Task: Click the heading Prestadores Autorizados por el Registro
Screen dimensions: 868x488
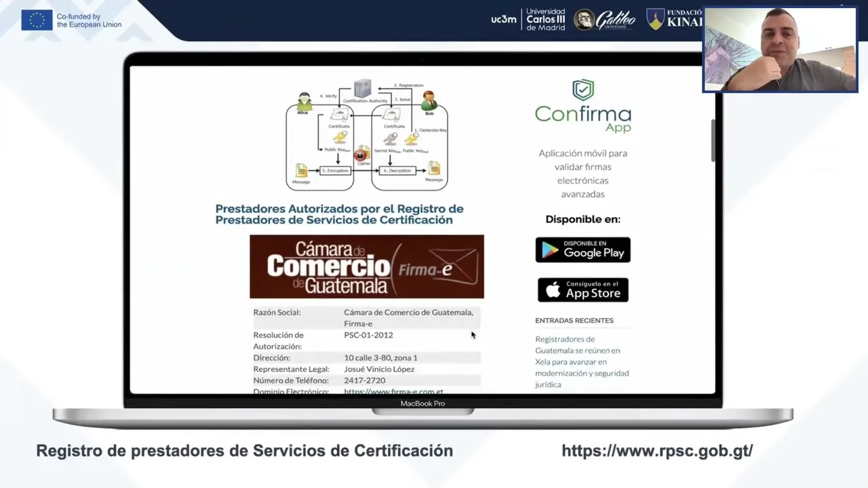Action: [x=340, y=214]
